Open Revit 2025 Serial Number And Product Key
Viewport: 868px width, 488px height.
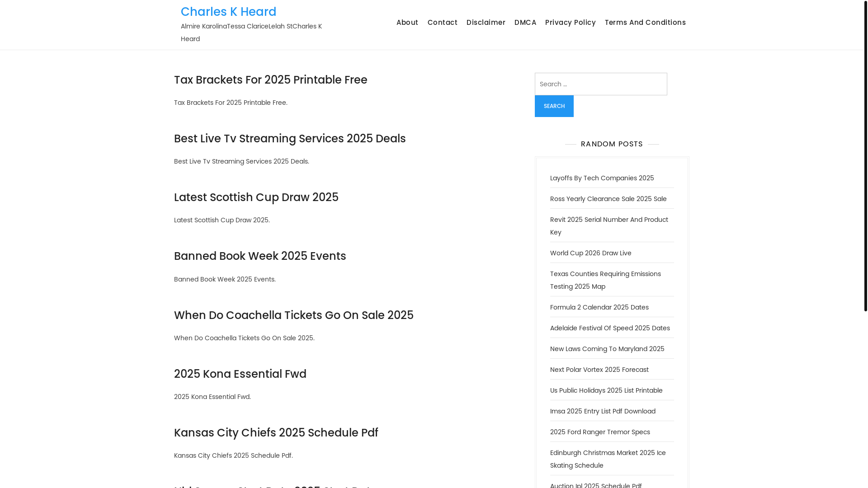pyautogui.click(x=609, y=226)
